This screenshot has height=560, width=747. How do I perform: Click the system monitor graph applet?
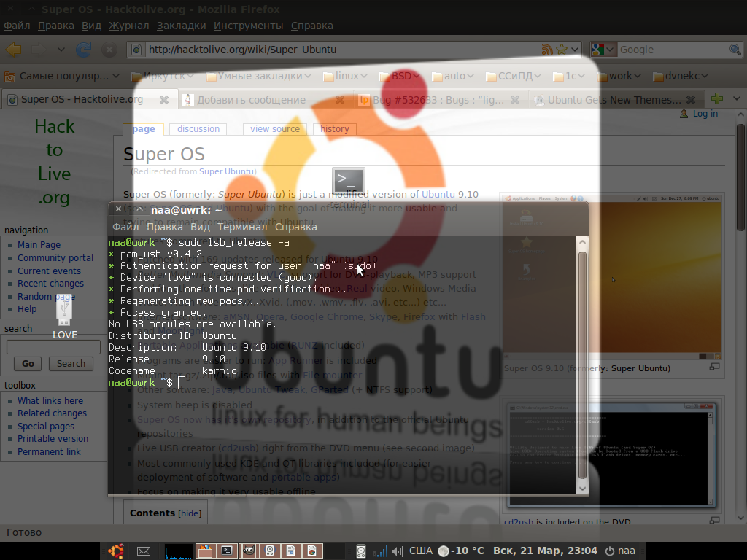(x=179, y=551)
